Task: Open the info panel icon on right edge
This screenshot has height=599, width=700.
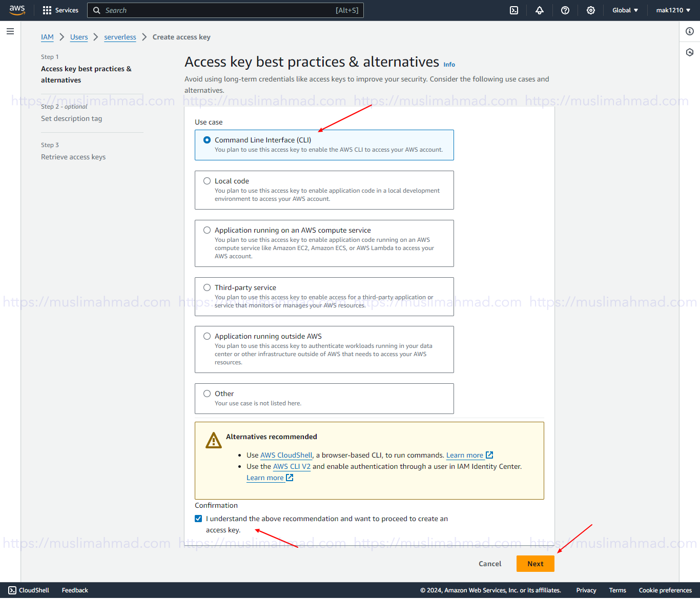Action: point(690,31)
